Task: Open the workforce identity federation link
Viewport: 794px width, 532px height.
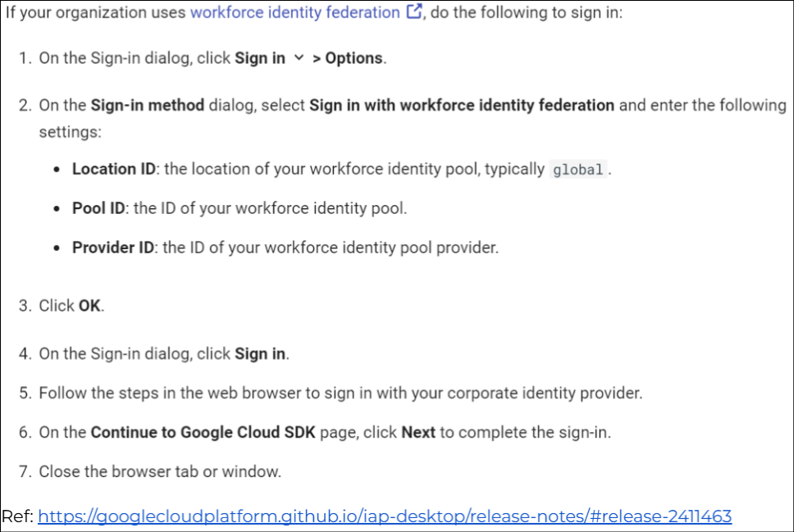Action: point(294,13)
